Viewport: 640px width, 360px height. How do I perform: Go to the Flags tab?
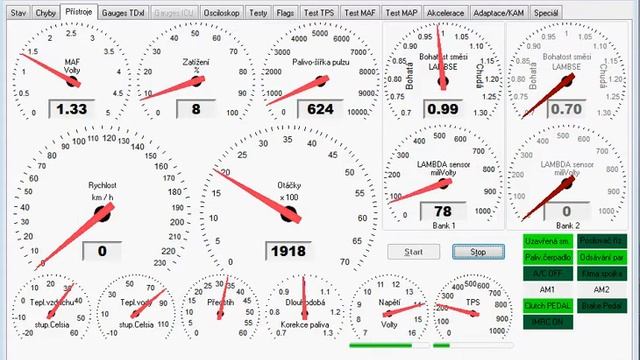(x=285, y=13)
